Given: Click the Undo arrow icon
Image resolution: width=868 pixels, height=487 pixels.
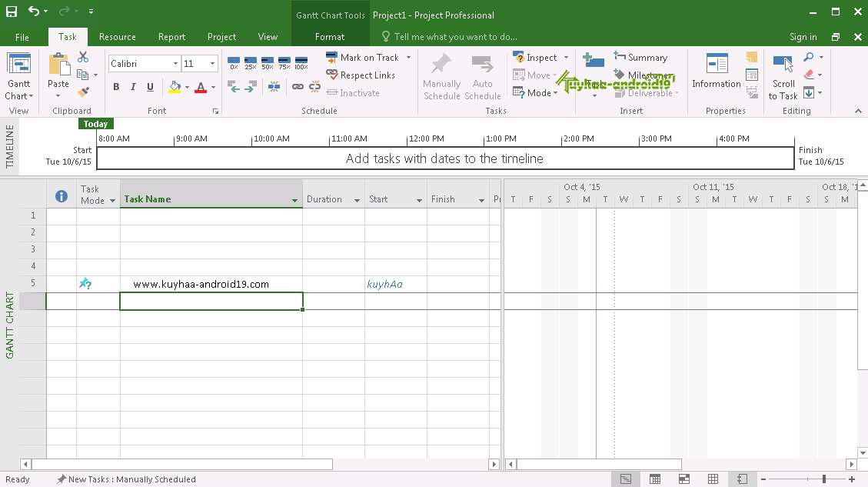Looking at the screenshot, I should click(34, 11).
